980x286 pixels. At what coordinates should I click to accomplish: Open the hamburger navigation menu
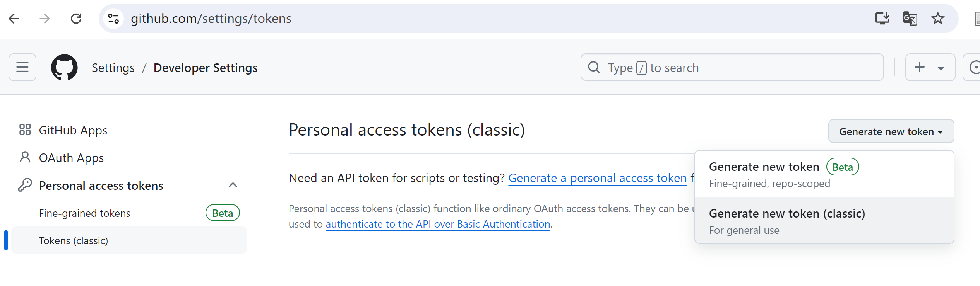22,67
